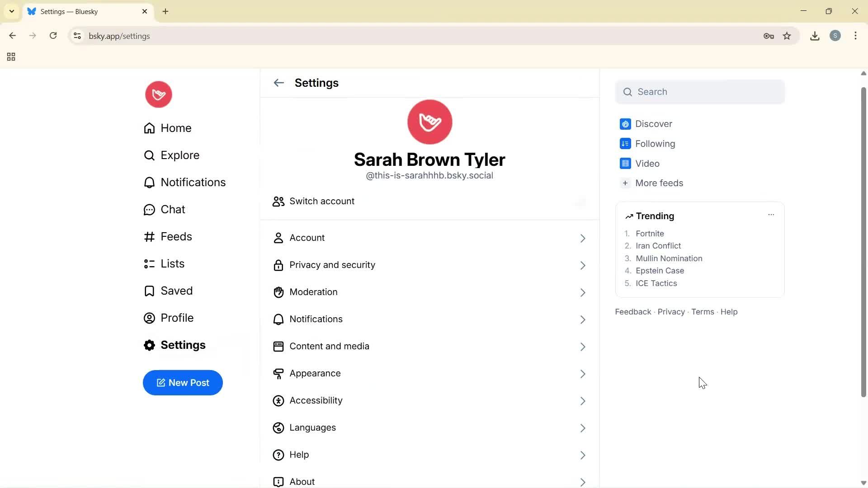Expand the Account settings row
The height and width of the screenshot is (488, 868).
583,238
